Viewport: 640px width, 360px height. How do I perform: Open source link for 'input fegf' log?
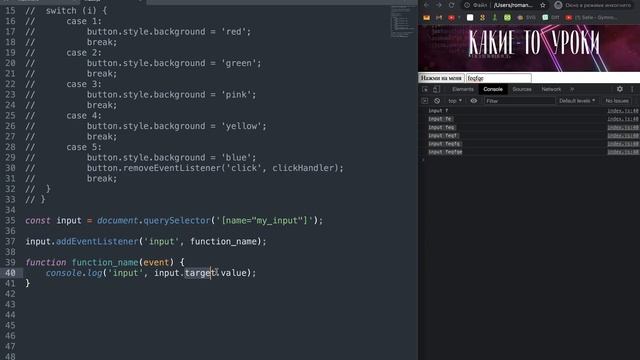[x=622, y=136]
